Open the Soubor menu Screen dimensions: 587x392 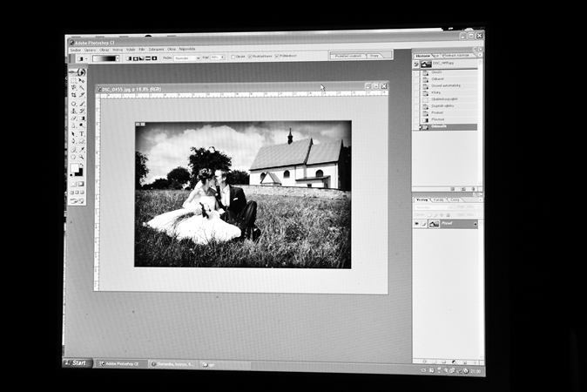(x=76, y=50)
